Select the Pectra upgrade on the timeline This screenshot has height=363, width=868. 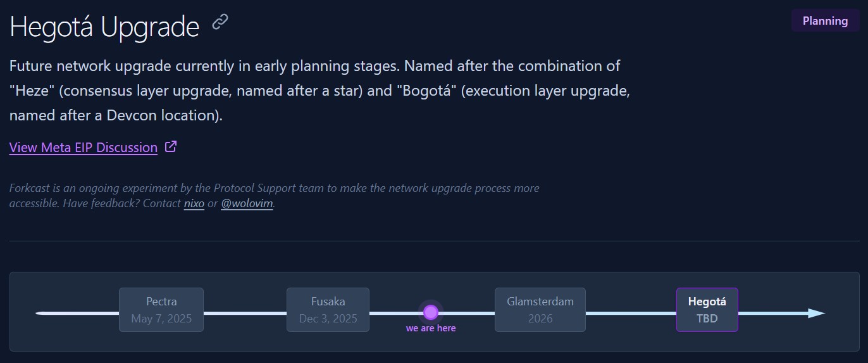(161, 310)
